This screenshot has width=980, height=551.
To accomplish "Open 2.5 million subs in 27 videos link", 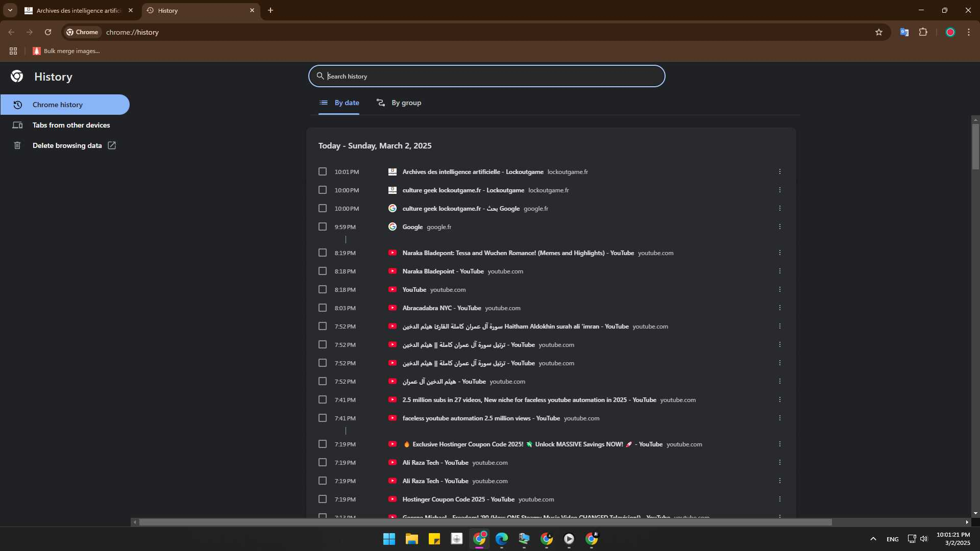I will [529, 400].
